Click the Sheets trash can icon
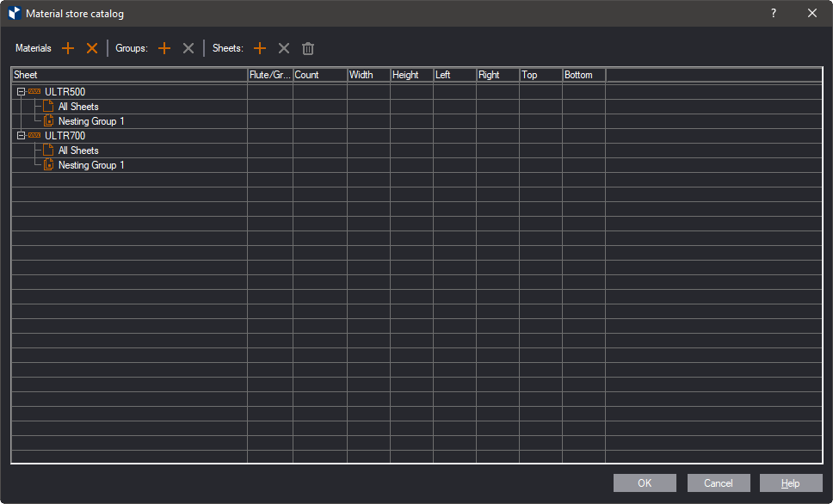Image resolution: width=833 pixels, height=504 pixels. point(308,49)
